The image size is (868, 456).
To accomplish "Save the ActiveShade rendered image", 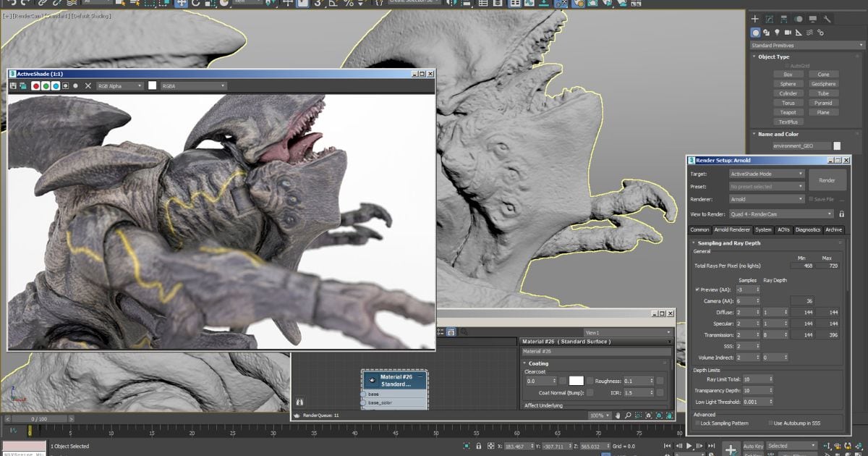I will [x=13, y=85].
